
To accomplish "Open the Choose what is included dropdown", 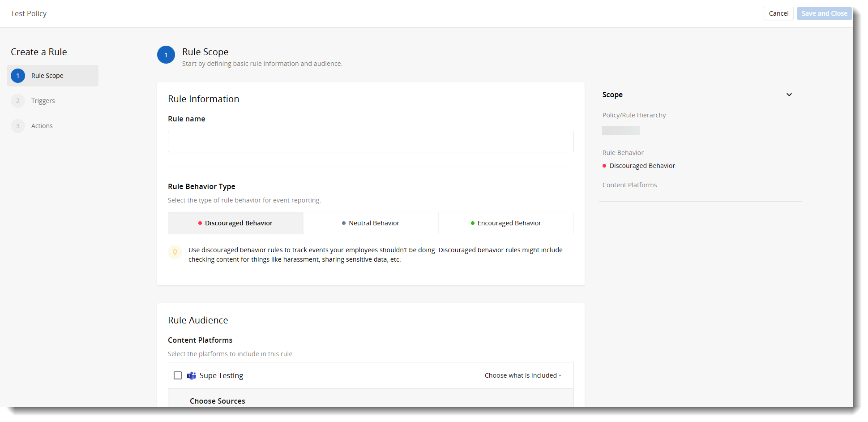I will [x=522, y=375].
